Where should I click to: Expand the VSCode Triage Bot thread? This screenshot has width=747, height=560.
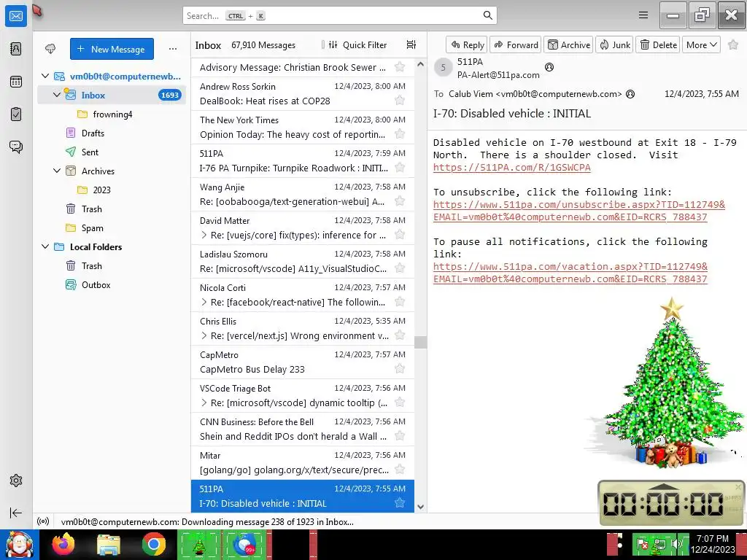204,402
